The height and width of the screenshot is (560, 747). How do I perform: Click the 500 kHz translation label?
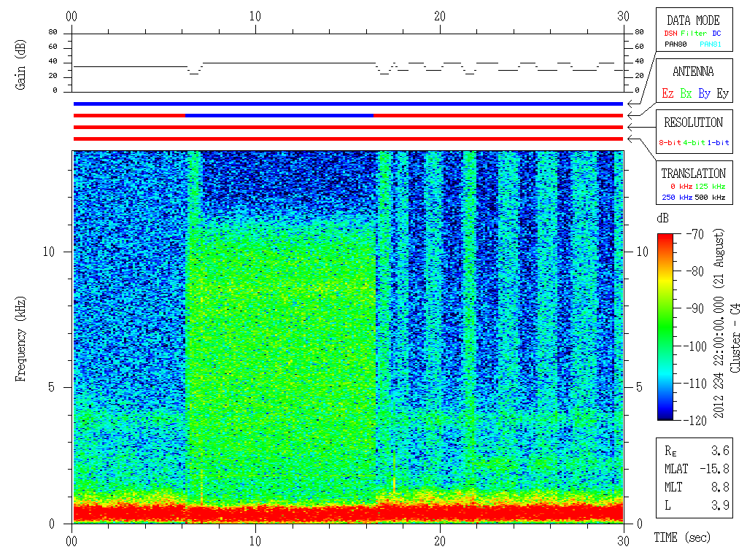pyautogui.click(x=710, y=197)
